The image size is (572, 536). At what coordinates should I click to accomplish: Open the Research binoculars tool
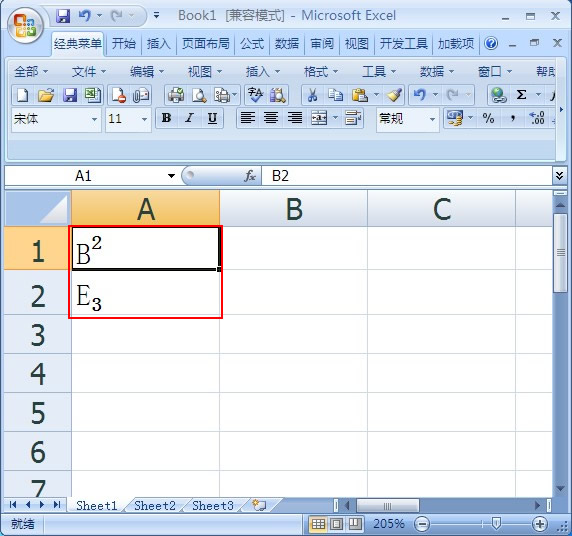point(278,95)
